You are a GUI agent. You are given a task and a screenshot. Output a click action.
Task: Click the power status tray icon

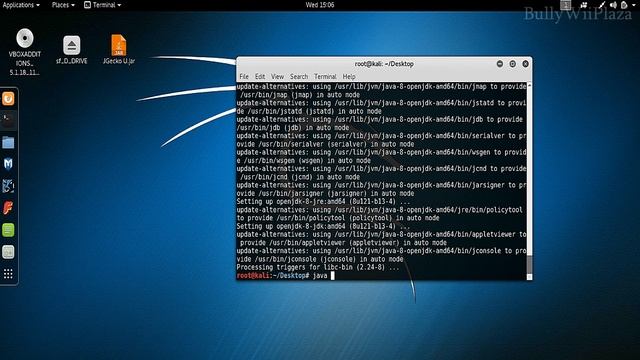624,5
